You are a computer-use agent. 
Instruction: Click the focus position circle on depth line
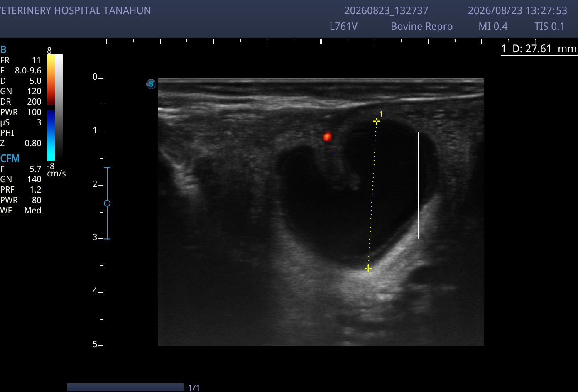(x=107, y=203)
